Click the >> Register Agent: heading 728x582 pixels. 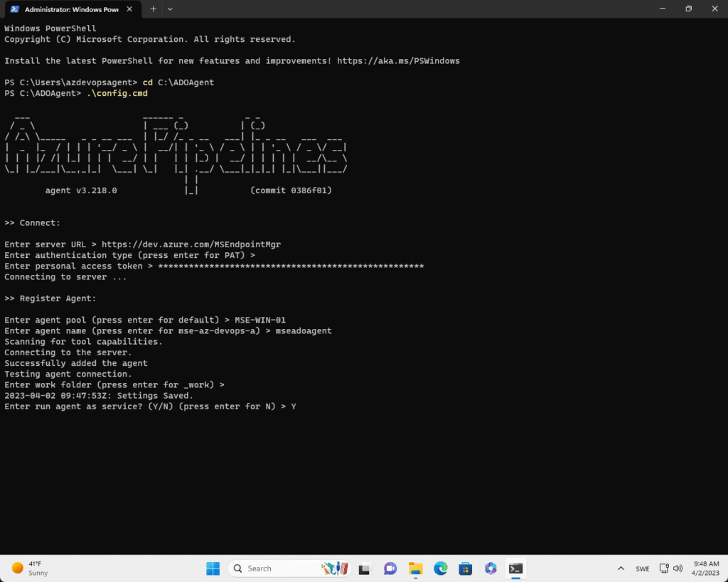click(x=50, y=298)
